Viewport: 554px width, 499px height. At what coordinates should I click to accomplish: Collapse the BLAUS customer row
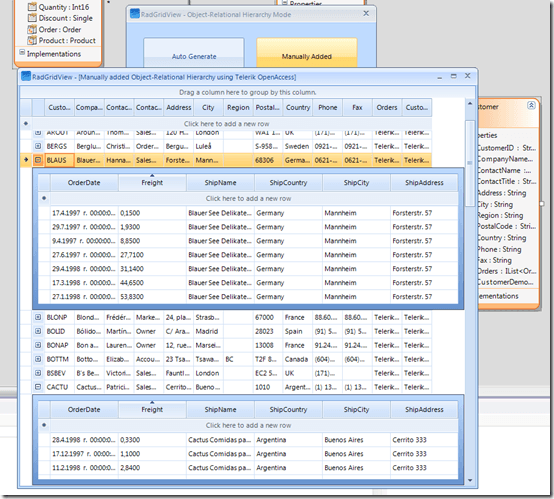click(x=38, y=160)
